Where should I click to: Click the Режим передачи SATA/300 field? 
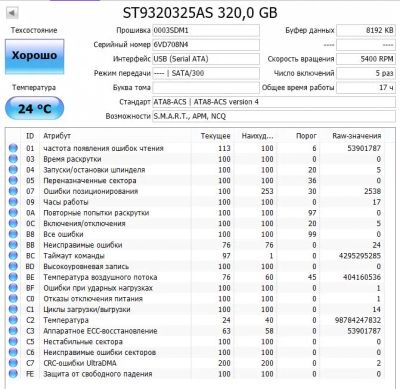[x=206, y=73]
